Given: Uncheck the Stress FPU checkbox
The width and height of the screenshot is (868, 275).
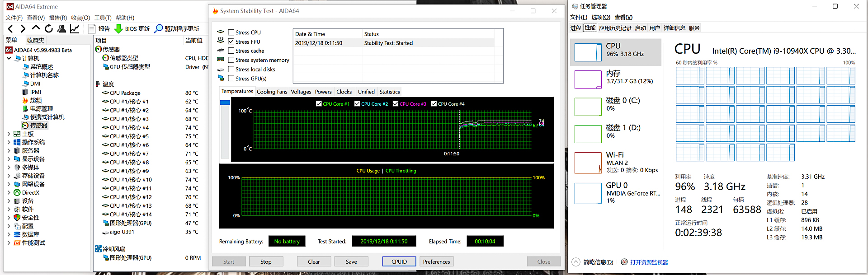Looking at the screenshot, I should (231, 42).
